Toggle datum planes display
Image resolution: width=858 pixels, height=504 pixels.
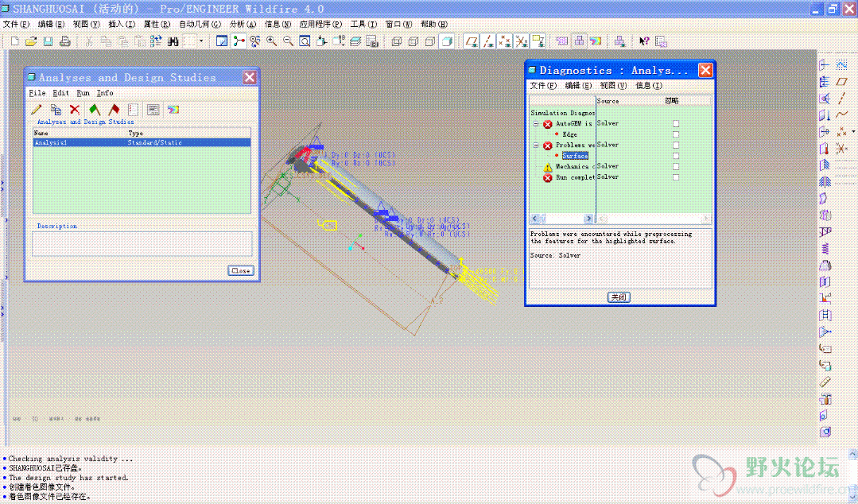[x=471, y=41]
